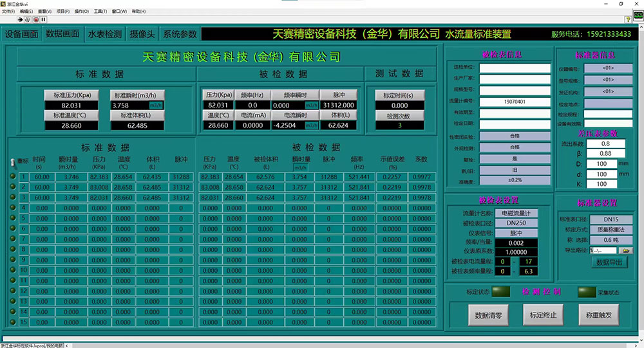Click the 标定时间(s) value 0.000
This screenshot has height=348, width=644.
click(399, 105)
